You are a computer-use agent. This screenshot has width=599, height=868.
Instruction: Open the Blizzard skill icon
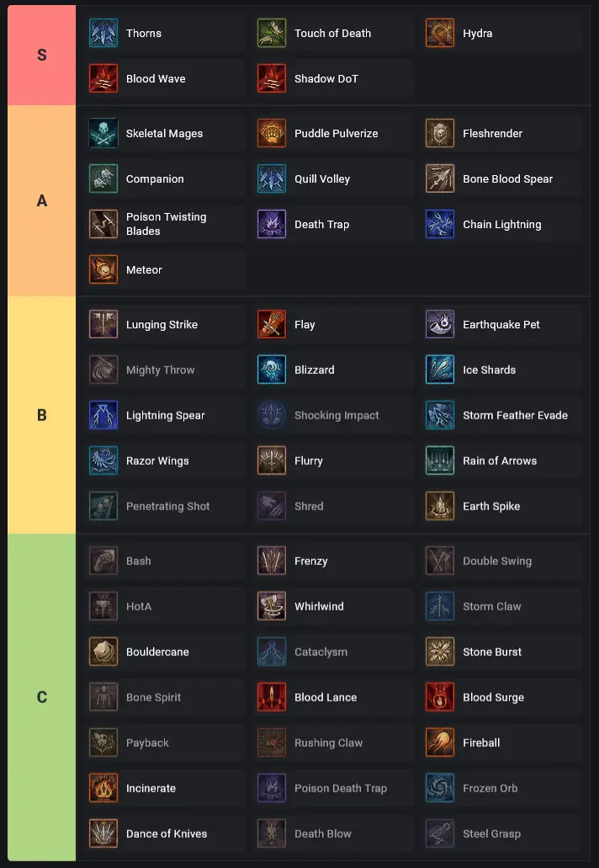pyautogui.click(x=272, y=370)
